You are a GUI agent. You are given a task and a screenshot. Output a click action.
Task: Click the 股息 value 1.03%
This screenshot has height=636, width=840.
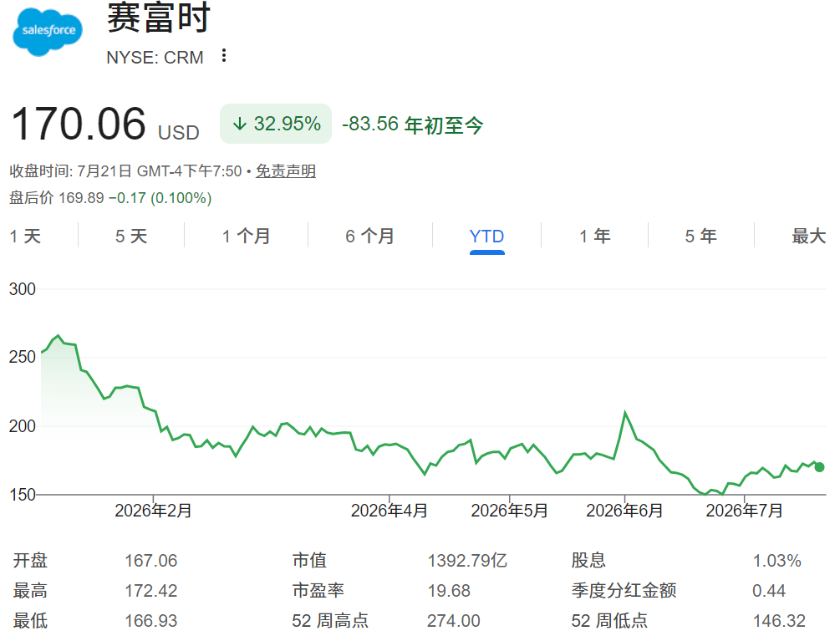click(776, 561)
